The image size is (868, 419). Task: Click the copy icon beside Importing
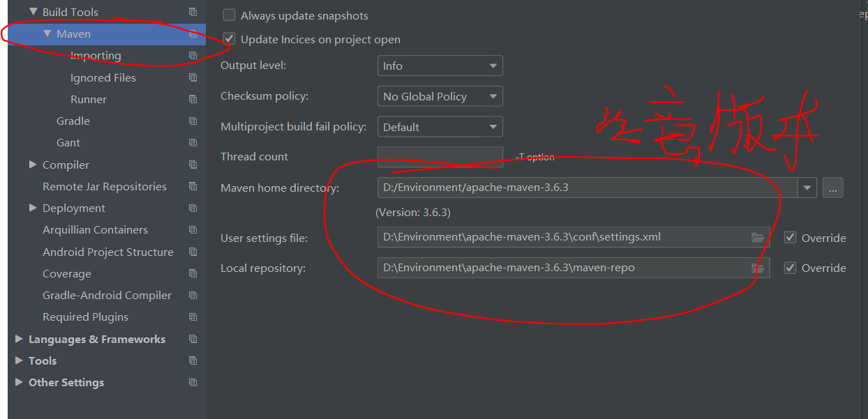tap(193, 55)
